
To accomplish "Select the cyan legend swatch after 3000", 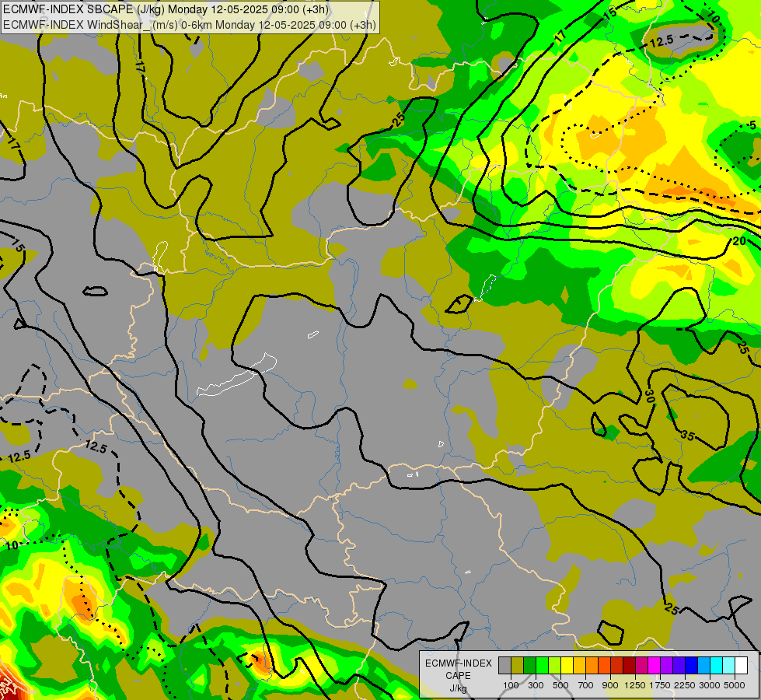I will pyautogui.click(x=717, y=665).
